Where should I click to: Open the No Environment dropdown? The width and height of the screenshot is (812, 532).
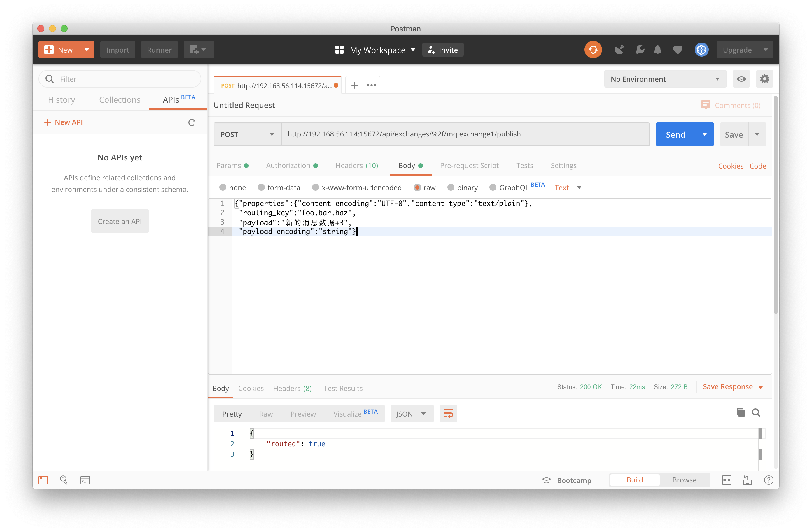pyautogui.click(x=665, y=79)
